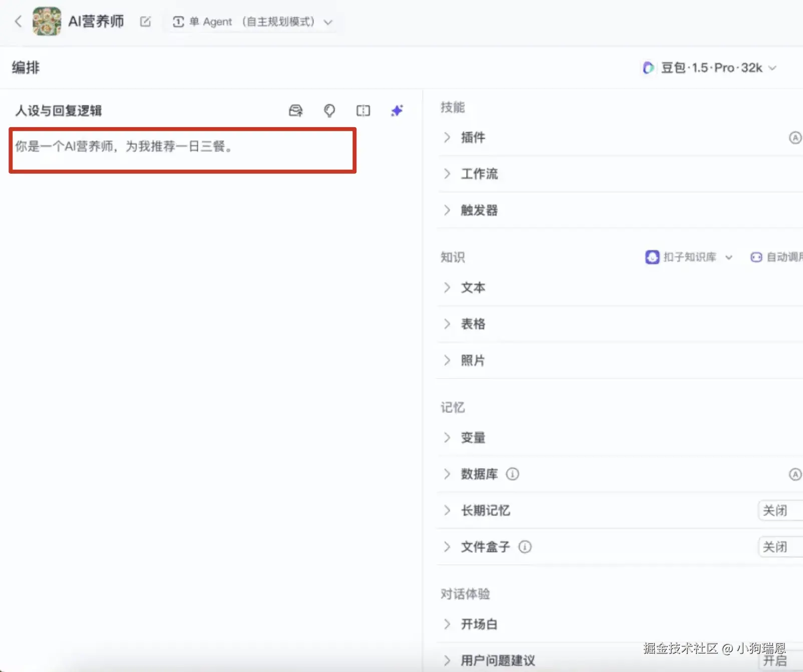This screenshot has height=672, width=803.
Task: Expand the 文本 knowledge section
Action: coord(447,287)
